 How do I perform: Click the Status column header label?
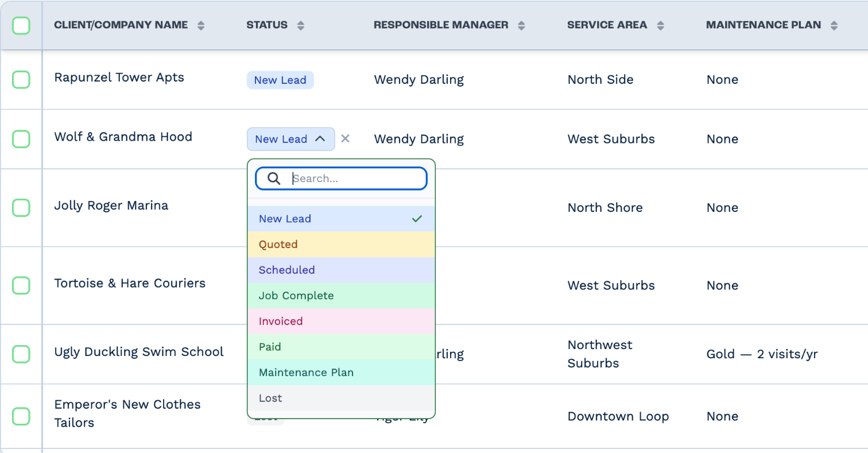click(x=267, y=25)
